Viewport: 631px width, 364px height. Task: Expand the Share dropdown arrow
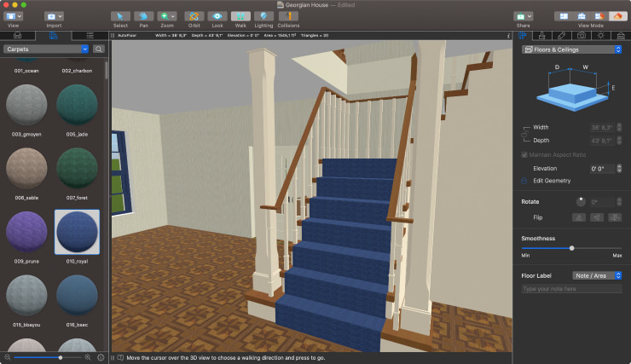click(530, 16)
